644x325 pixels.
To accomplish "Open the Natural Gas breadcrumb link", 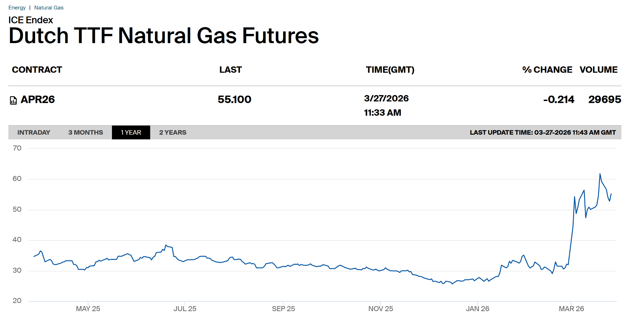I will pos(49,8).
